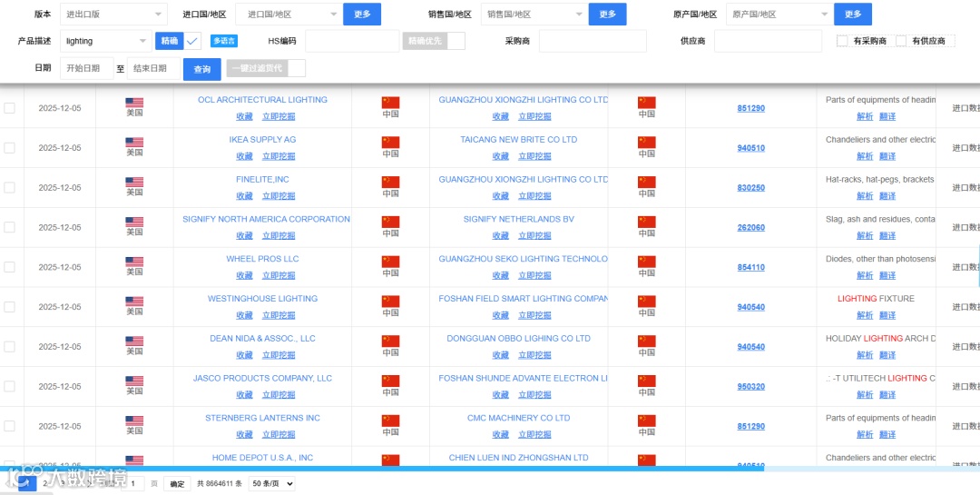Click the 供应商 input field
The width and height of the screenshot is (980, 495).
point(769,41)
